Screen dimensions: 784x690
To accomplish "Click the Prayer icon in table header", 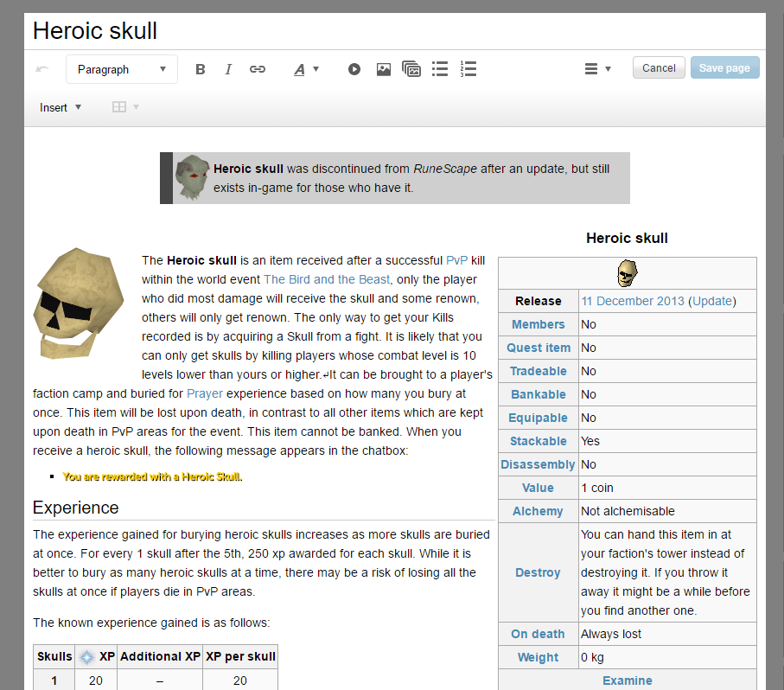I will [87, 657].
